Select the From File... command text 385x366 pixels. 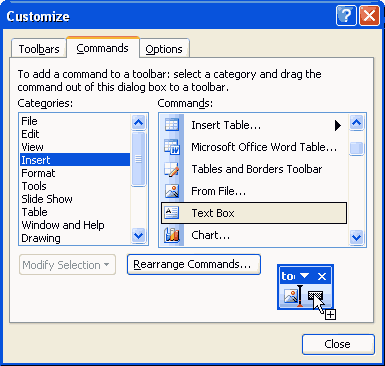pos(219,191)
